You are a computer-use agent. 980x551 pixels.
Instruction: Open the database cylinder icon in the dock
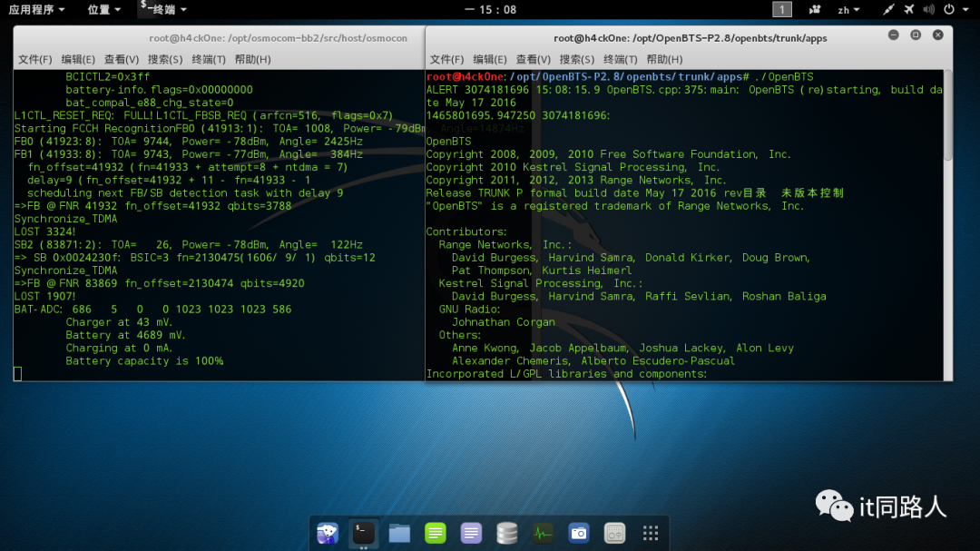click(x=507, y=533)
